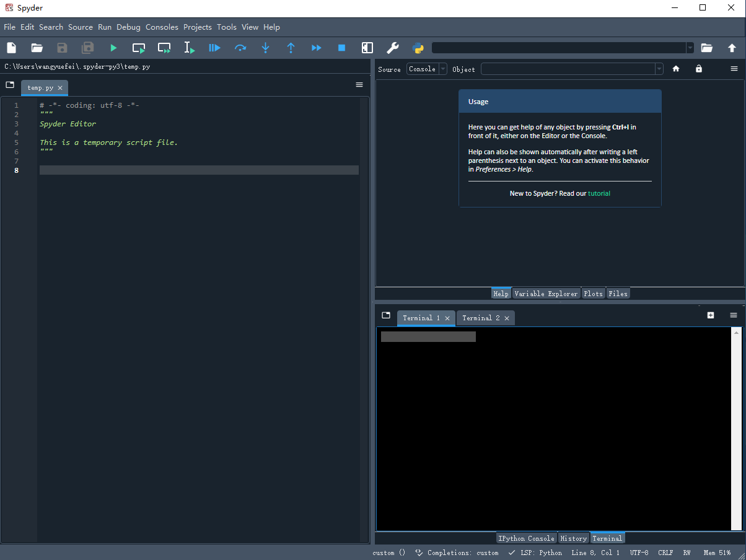Screen dimensions: 746x560
Task: Switch to the IPython Console tab
Action: [x=526, y=538]
